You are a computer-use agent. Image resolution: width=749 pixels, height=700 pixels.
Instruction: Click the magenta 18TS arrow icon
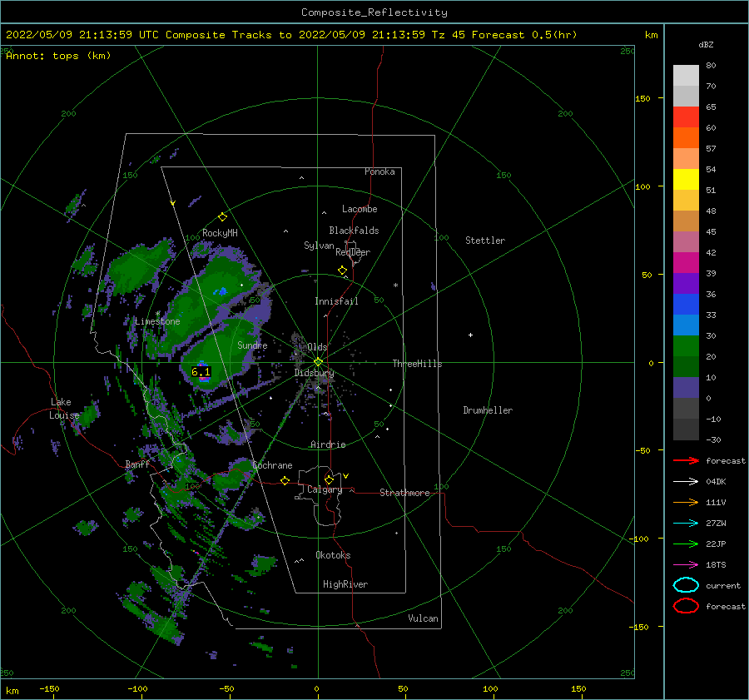point(686,565)
